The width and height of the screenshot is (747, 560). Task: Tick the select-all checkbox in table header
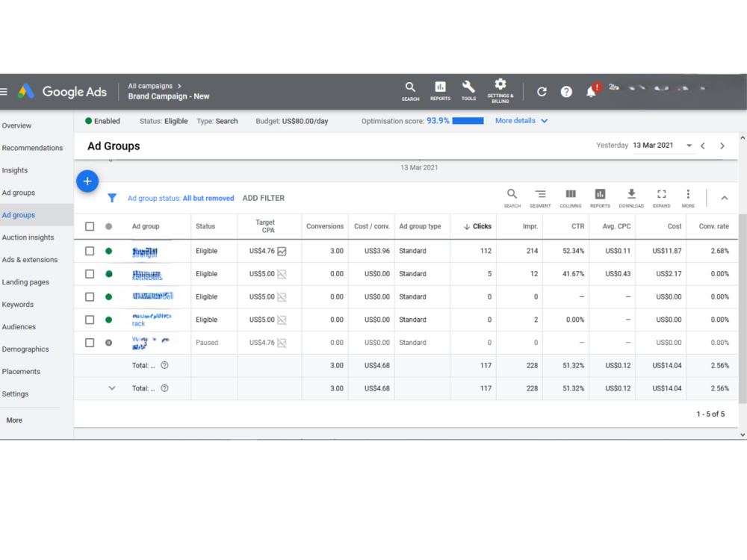pos(90,226)
